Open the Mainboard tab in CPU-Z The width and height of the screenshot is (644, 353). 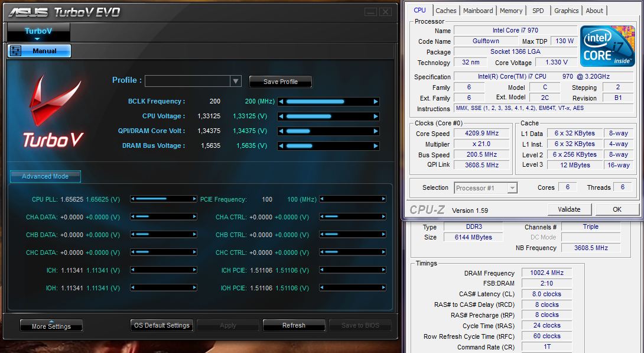[x=478, y=11]
